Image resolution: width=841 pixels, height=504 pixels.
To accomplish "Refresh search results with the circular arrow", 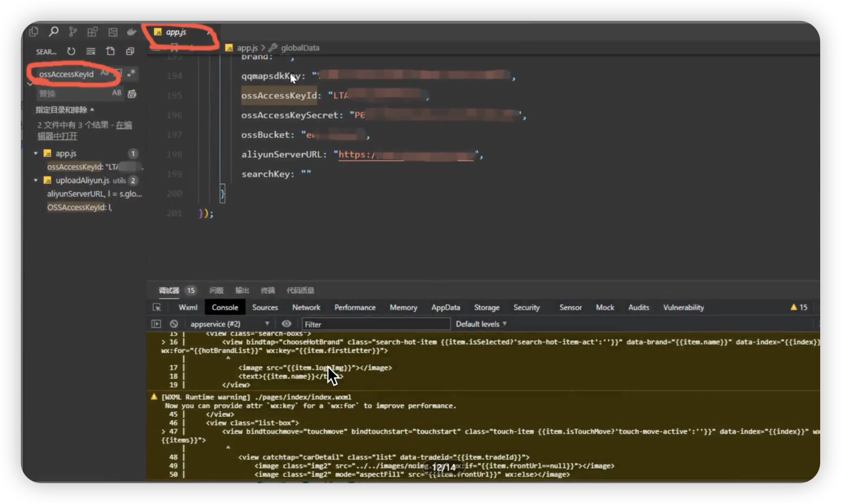I will click(x=71, y=51).
